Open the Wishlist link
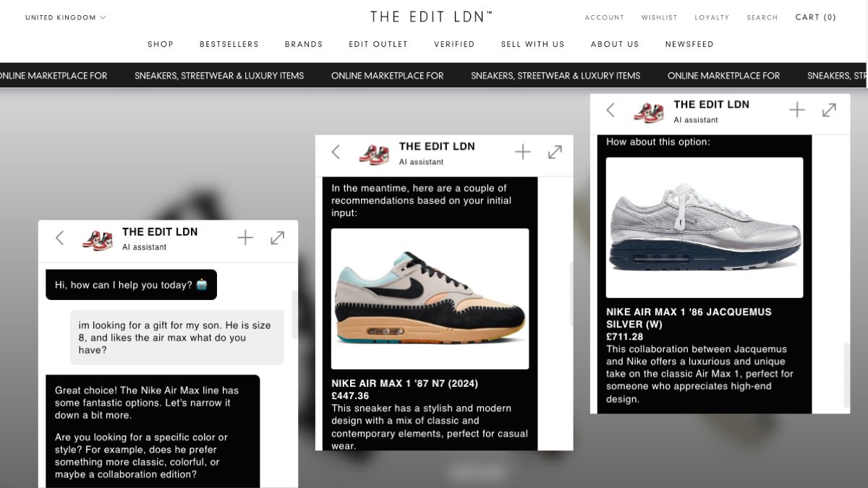The height and width of the screenshot is (488, 868). (660, 17)
